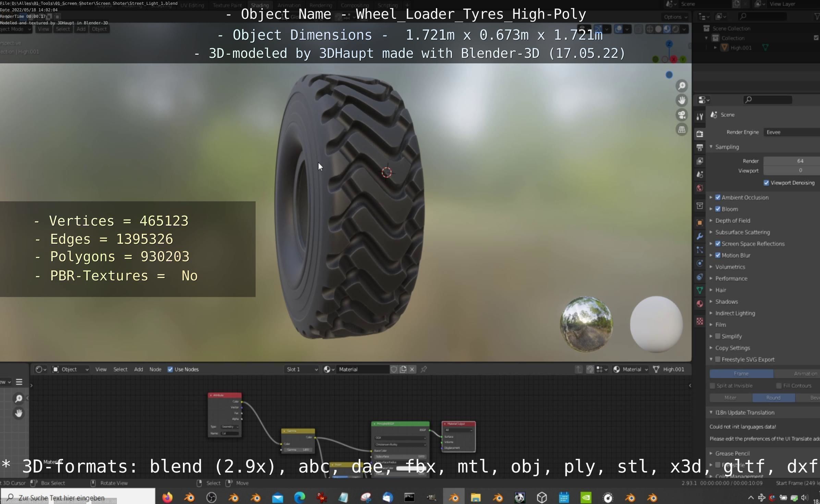Enable Freestyle SVG Export checkbox
The height and width of the screenshot is (504, 820).
[718, 360]
